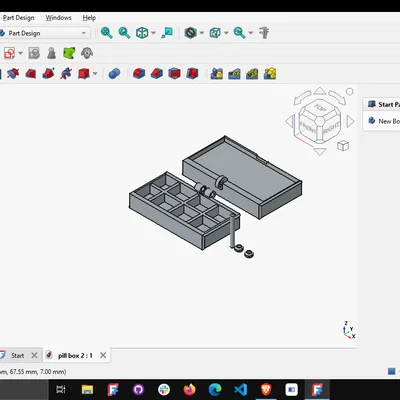Open Visual Studio Code from the taskbar

click(x=241, y=389)
